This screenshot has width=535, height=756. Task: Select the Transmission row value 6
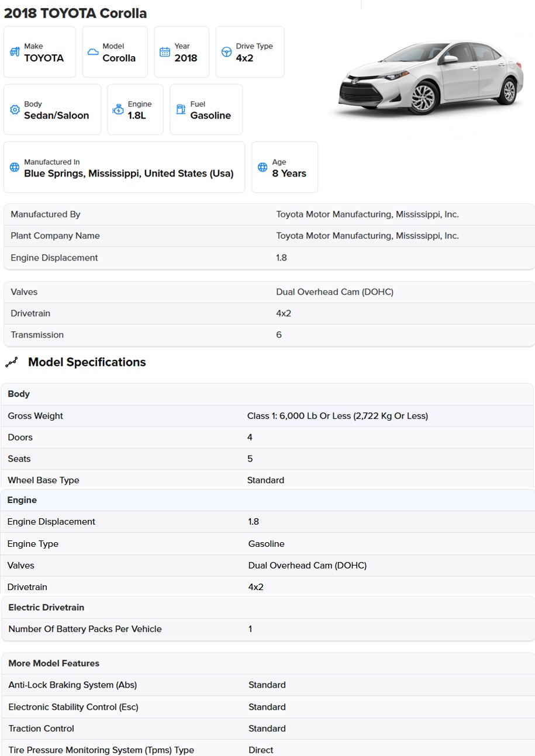[x=279, y=335]
